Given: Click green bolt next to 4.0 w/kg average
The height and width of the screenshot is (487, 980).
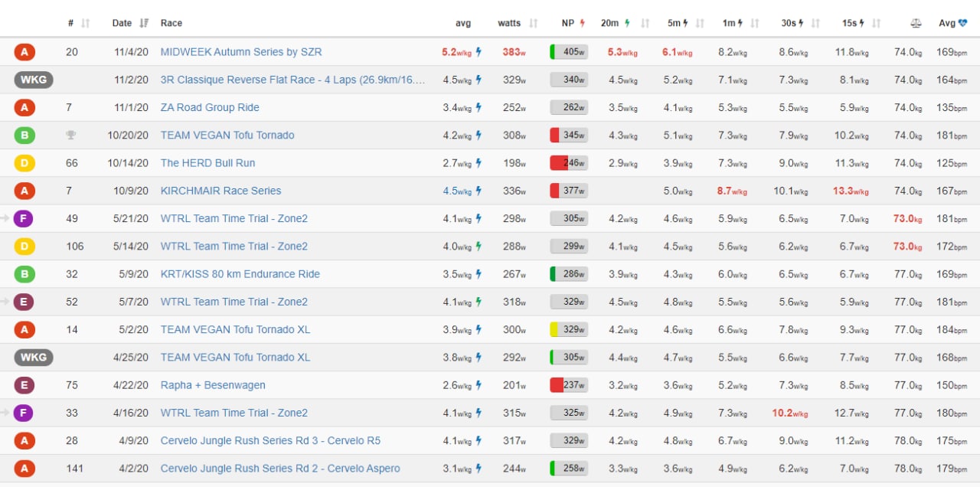Looking at the screenshot, I should point(479,247).
